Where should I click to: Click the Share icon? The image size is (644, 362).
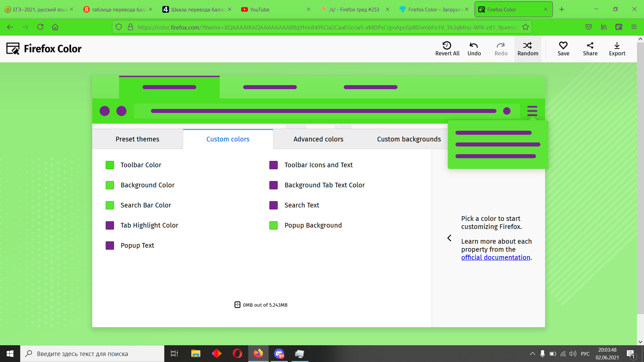[590, 45]
